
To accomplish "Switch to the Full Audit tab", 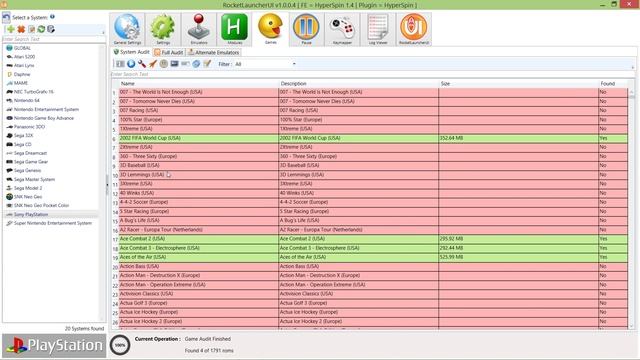I will (x=169, y=53).
